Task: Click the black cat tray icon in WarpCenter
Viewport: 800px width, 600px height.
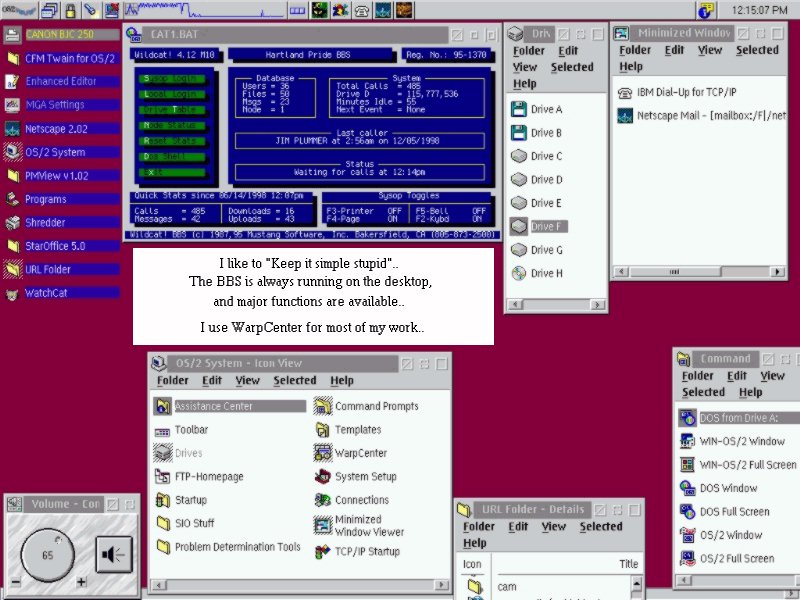Action: pos(320,10)
